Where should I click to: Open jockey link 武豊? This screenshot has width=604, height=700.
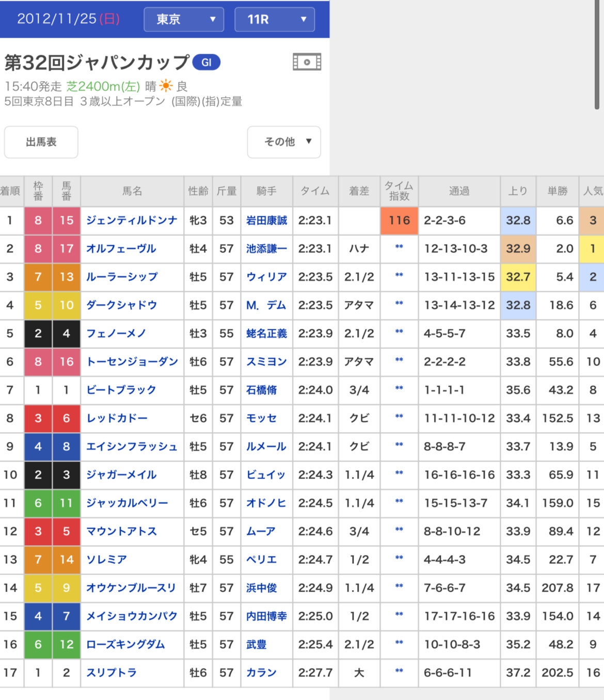click(x=256, y=644)
